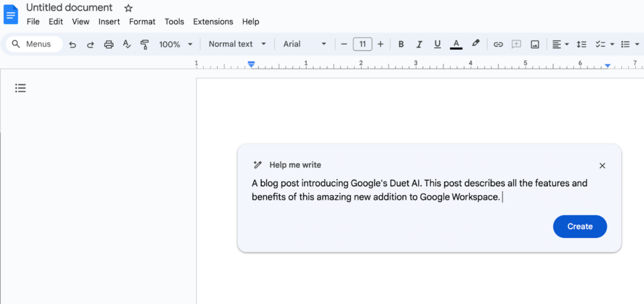The image size is (644, 304).
Task: Click the Insert image icon
Action: (535, 44)
